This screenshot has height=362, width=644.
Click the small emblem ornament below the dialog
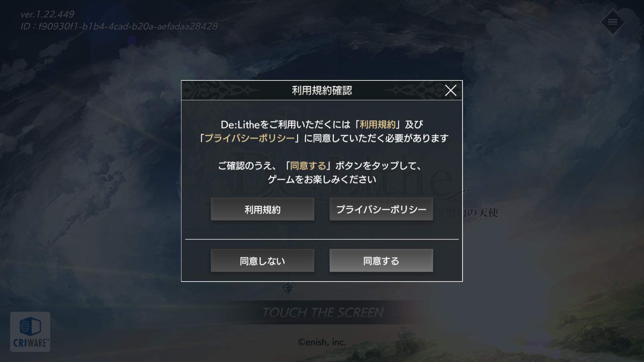tap(287, 288)
